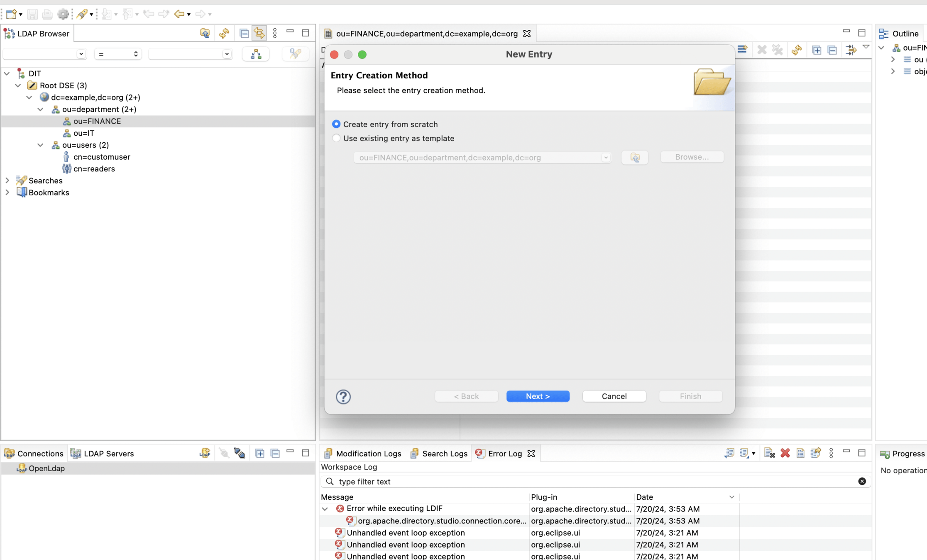Select Create entry from scratch radio

[336, 124]
